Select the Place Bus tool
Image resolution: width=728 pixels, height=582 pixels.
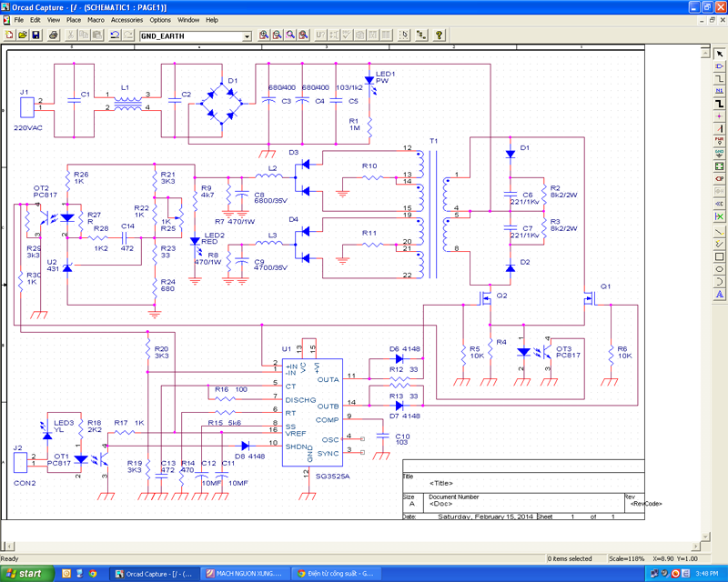[719, 104]
